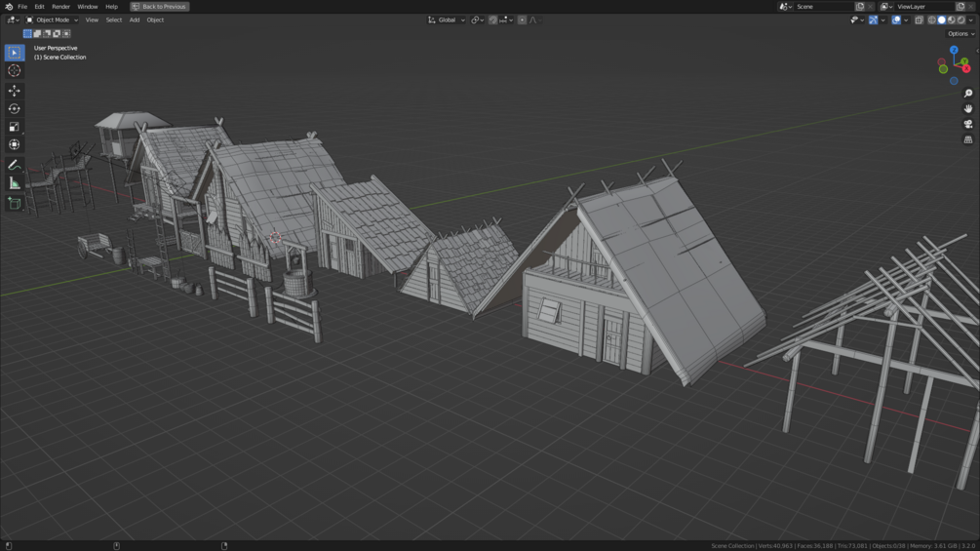This screenshot has width=980, height=551.
Task: Open the Global transform orientation dropdown
Action: [x=447, y=20]
